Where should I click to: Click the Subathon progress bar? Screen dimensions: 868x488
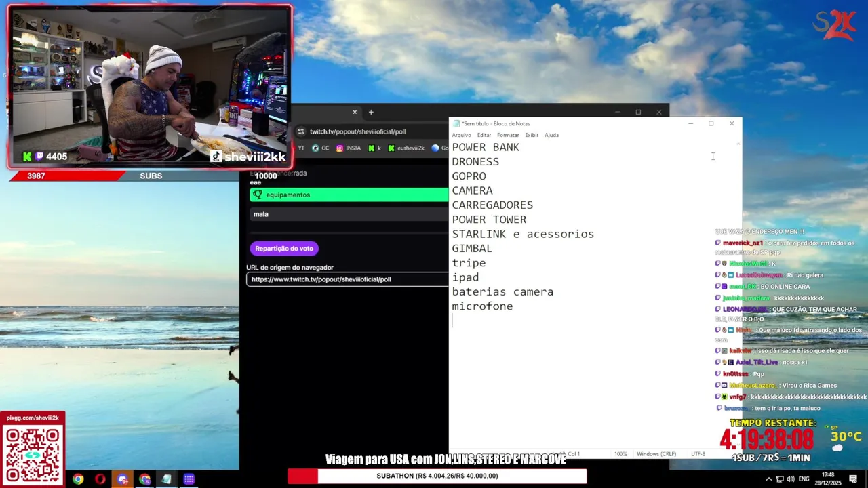(437, 476)
